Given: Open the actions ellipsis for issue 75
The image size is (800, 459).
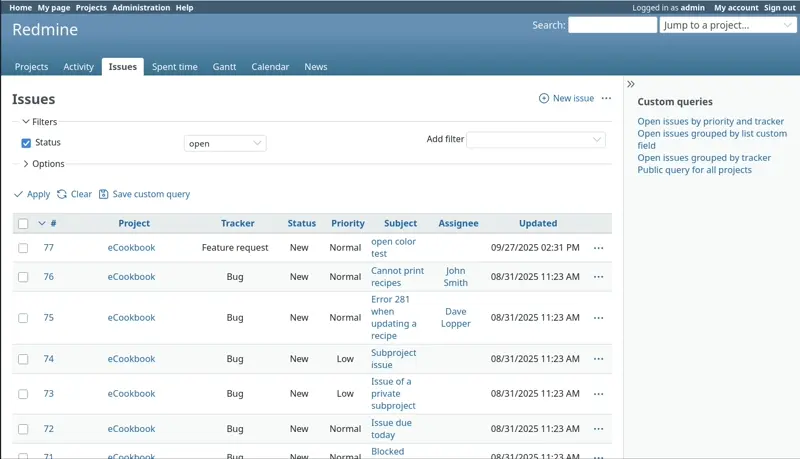Looking at the screenshot, I should (x=599, y=318).
